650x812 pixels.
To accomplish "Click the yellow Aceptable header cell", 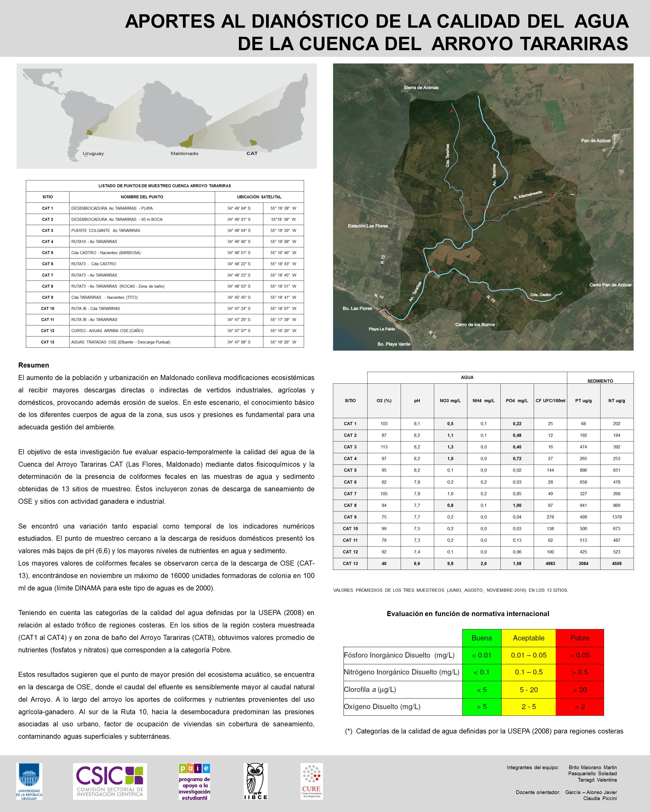I will pos(528,638).
